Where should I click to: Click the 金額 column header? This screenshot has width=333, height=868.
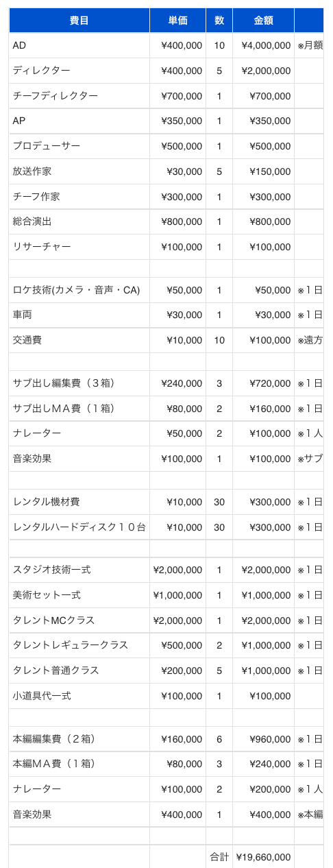tap(264, 21)
